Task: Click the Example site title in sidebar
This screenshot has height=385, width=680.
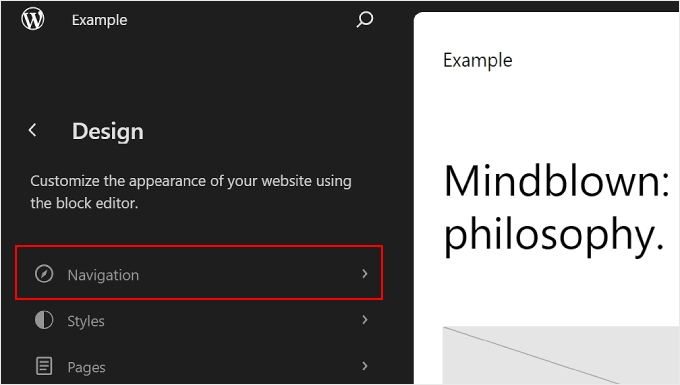Action: click(x=99, y=20)
